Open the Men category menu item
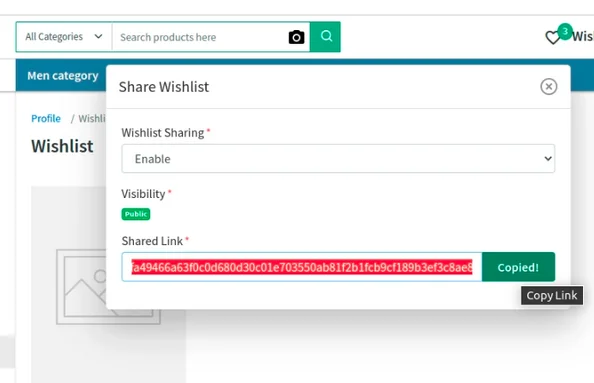The width and height of the screenshot is (594, 383). click(x=63, y=76)
